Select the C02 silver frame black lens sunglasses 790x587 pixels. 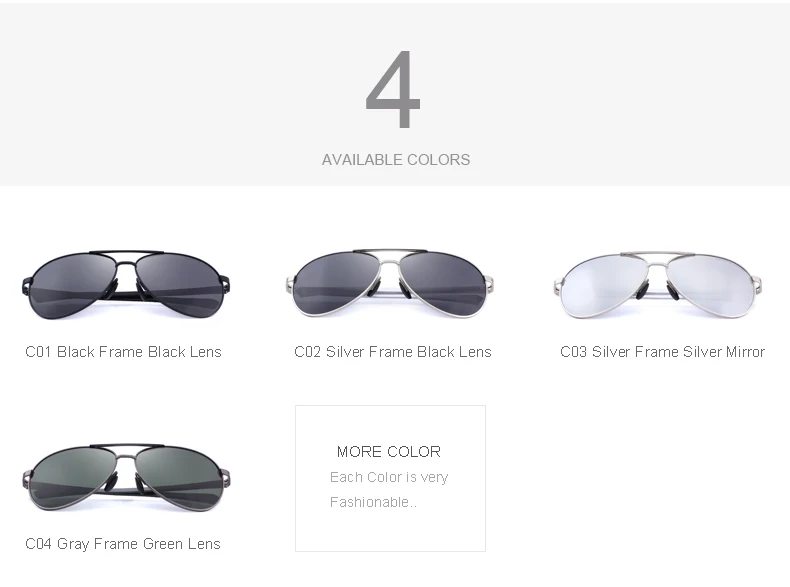pos(389,283)
